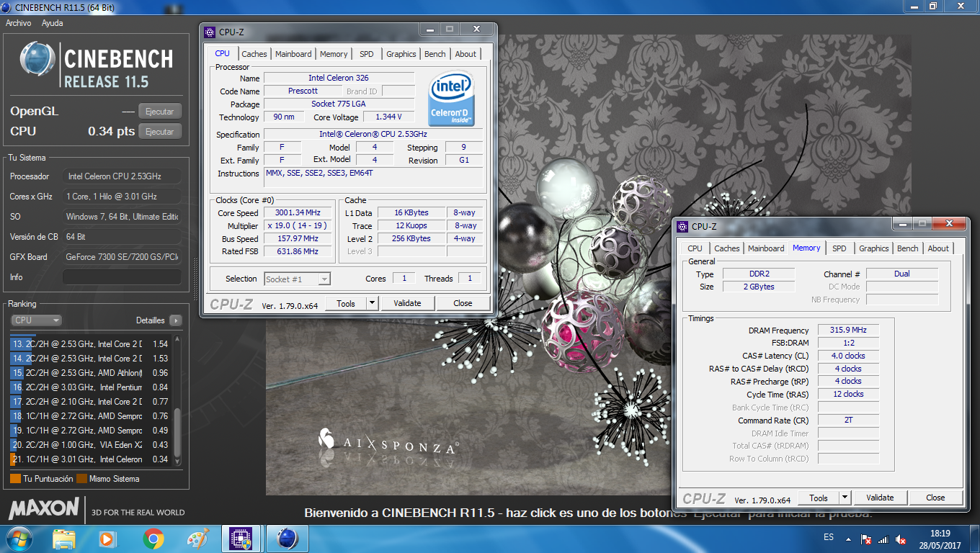
Task: Click the Cinebench logo sphere icon
Action: click(38, 60)
